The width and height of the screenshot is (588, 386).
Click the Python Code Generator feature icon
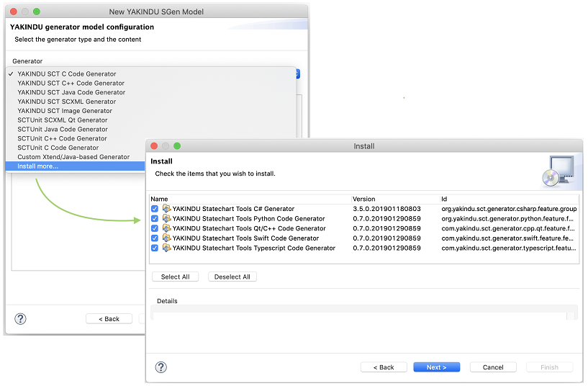pos(166,218)
